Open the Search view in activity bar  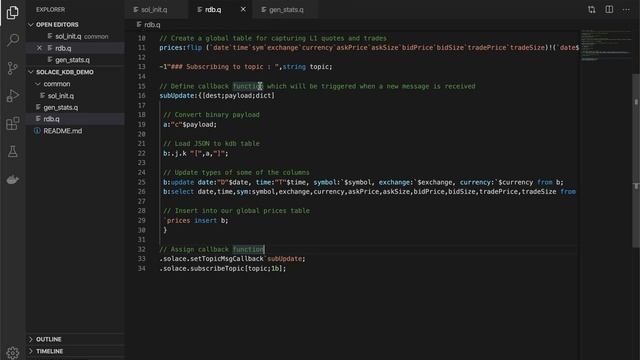(x=13, y=40)
